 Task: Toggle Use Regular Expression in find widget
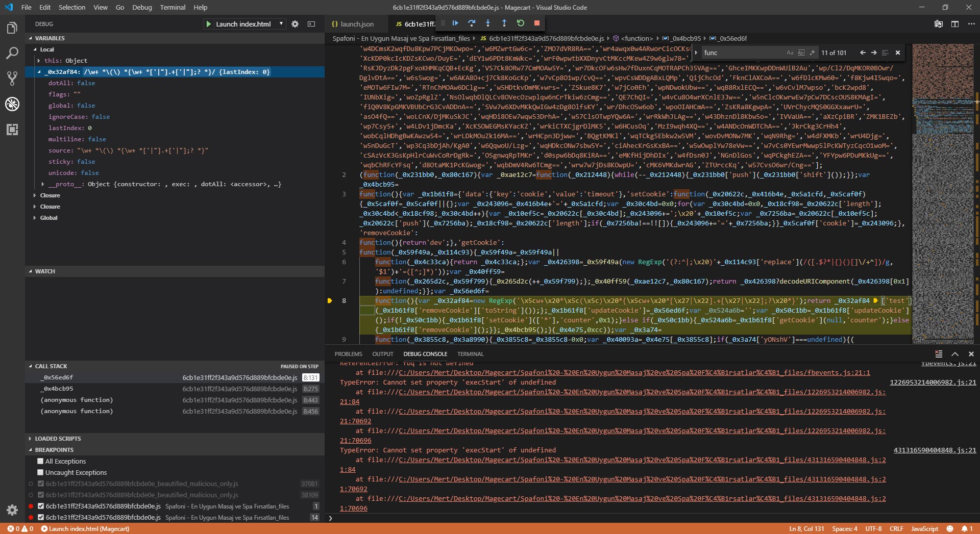(x=812, y=53)
